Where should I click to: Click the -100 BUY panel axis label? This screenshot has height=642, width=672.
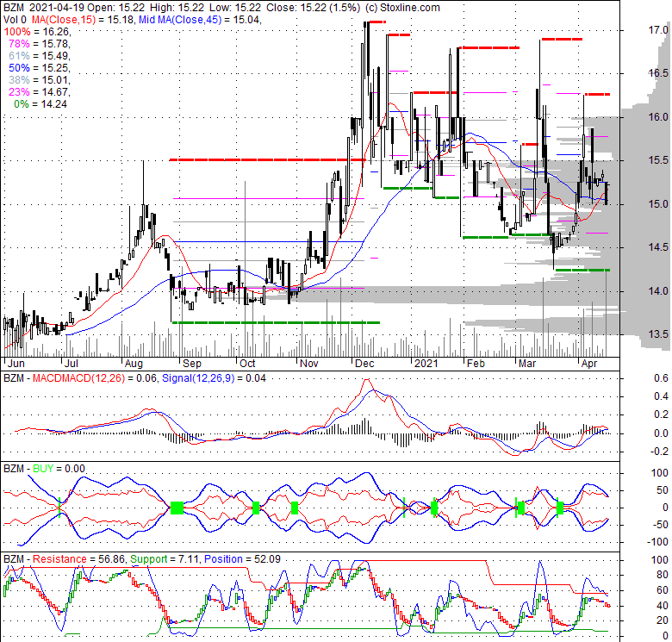pos(657,542)
